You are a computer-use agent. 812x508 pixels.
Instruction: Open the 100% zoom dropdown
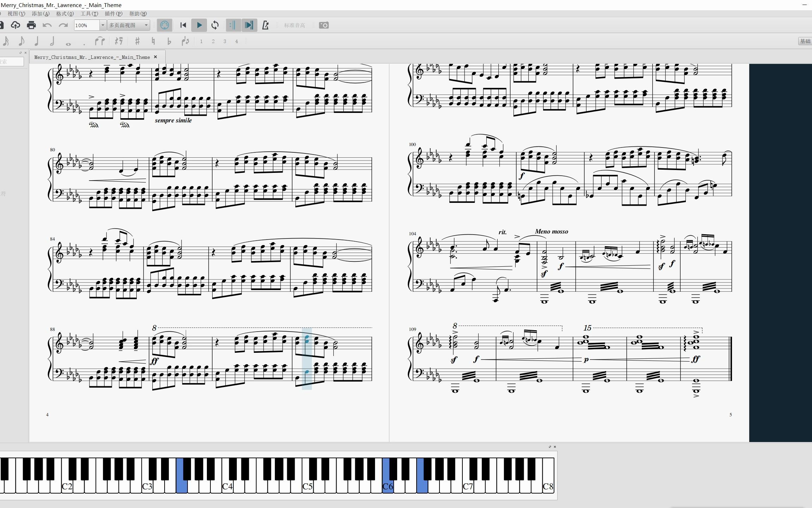click(103, 25)
